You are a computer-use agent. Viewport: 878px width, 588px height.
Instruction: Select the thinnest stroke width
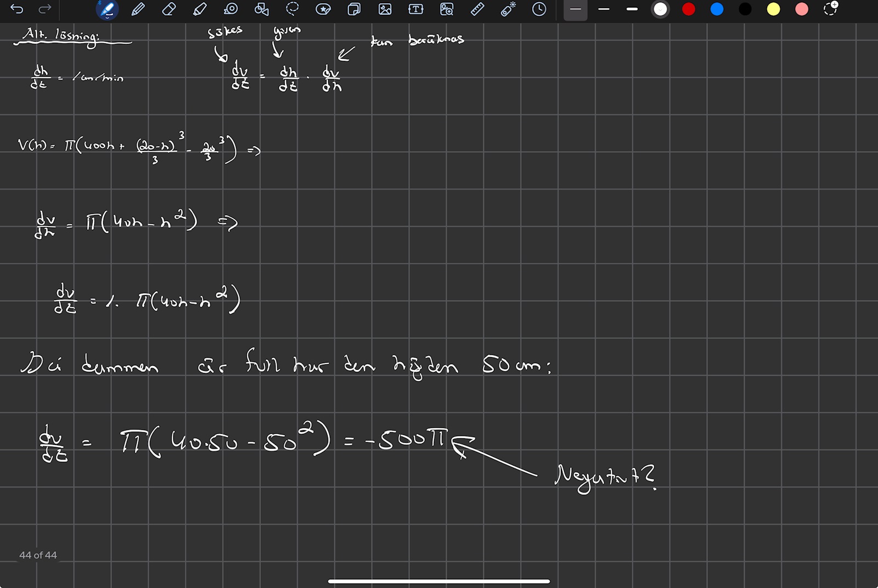pyautogui.click(x=575, y=9)
